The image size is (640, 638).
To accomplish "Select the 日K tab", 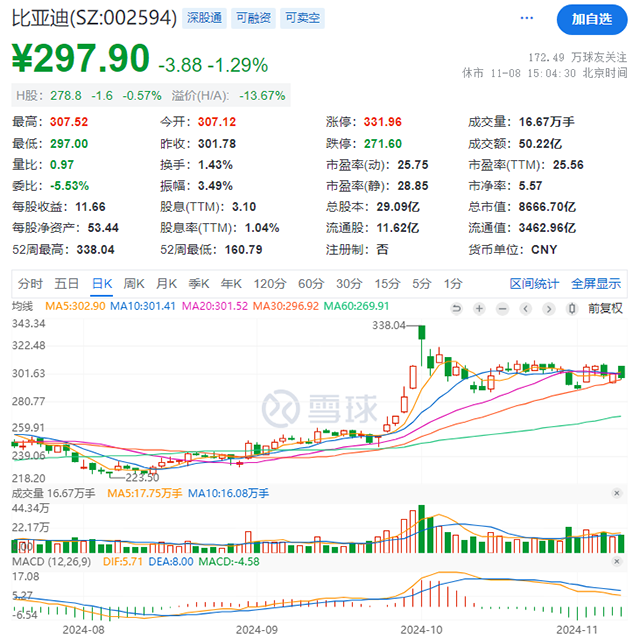I will click(102, 283).
